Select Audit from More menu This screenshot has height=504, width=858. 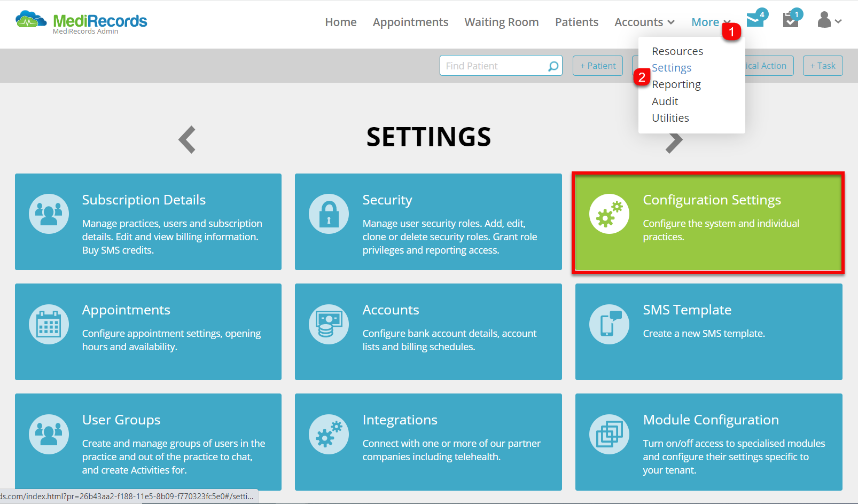pos(665,101)
